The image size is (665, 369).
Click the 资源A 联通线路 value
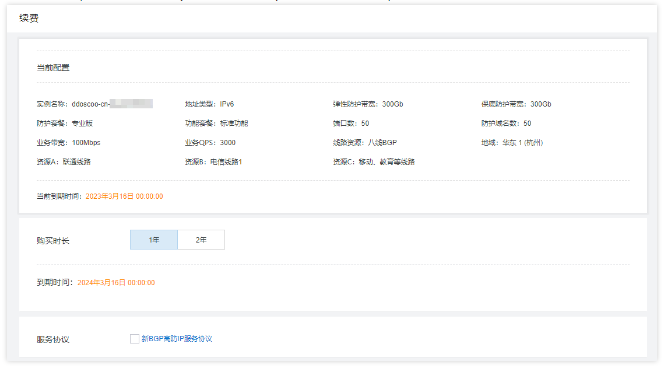(x=77, y=162)
